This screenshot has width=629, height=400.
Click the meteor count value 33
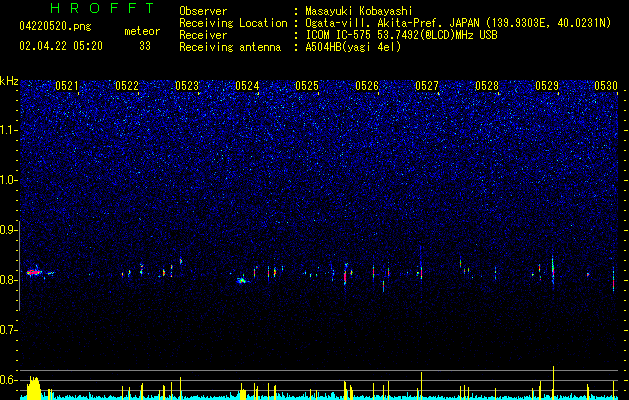(145, 46)
